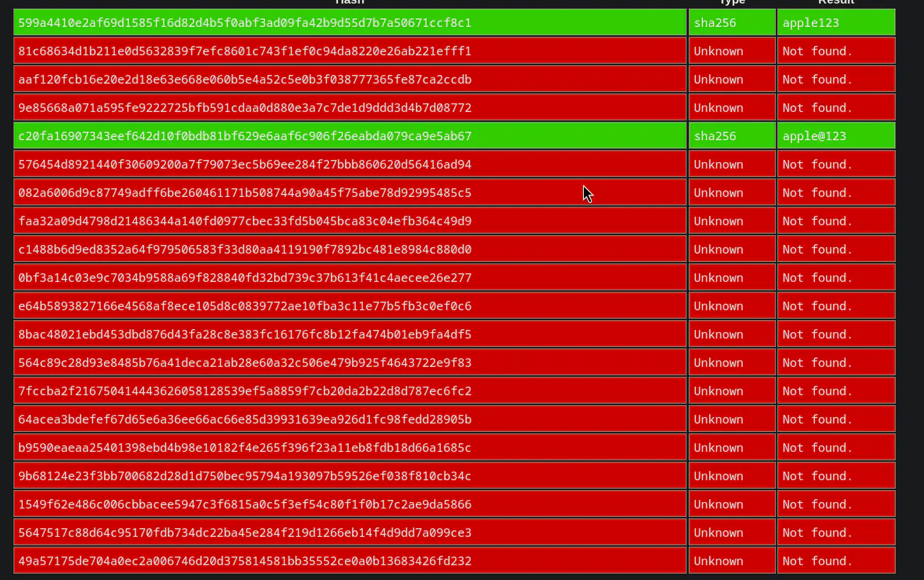Select hash starting with 64acea3bdefe
The height and width of the screenshot is (580, 924).
click(x=350, y=419)
